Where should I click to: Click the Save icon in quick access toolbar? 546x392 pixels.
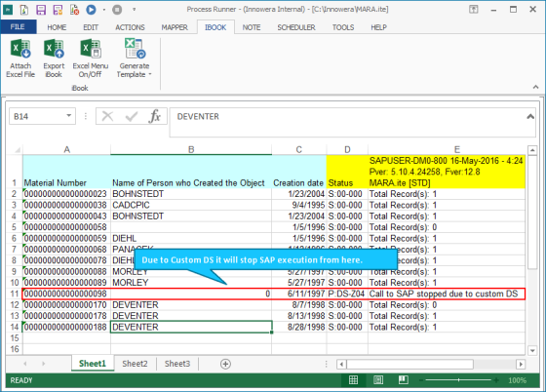[x=41, y=10]
